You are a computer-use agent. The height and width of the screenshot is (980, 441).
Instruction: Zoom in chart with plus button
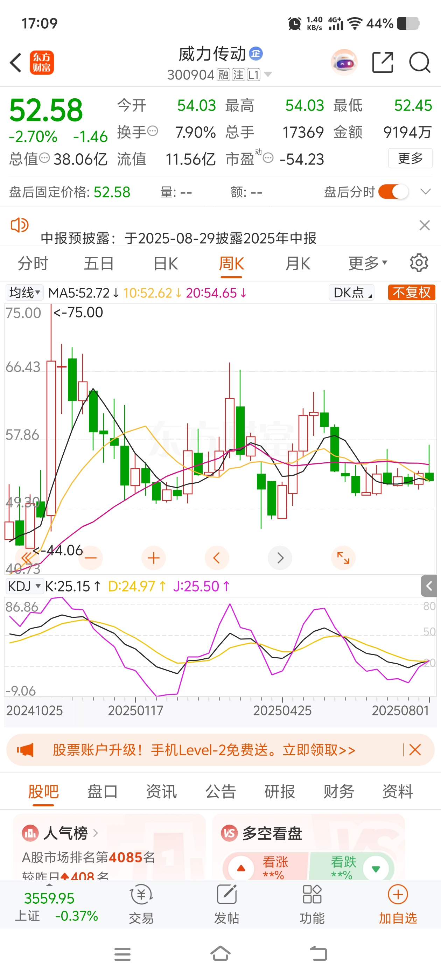(153, 558)
